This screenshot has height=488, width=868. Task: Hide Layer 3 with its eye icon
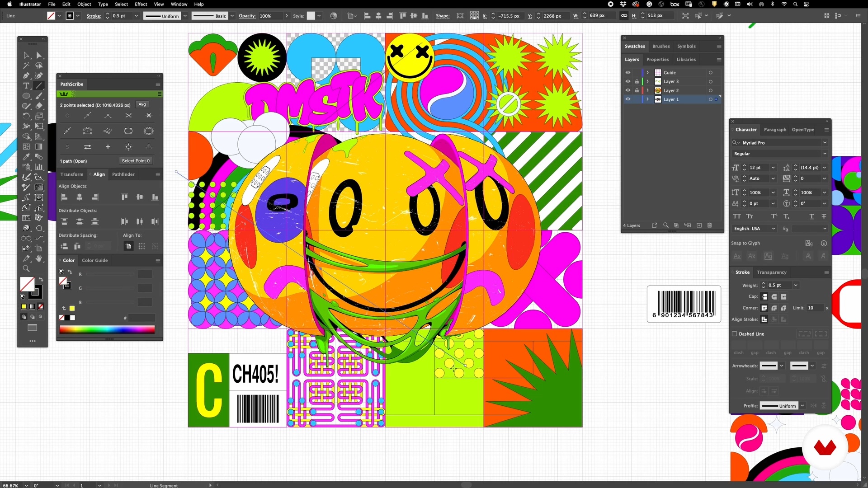click(x=627, y=82)
